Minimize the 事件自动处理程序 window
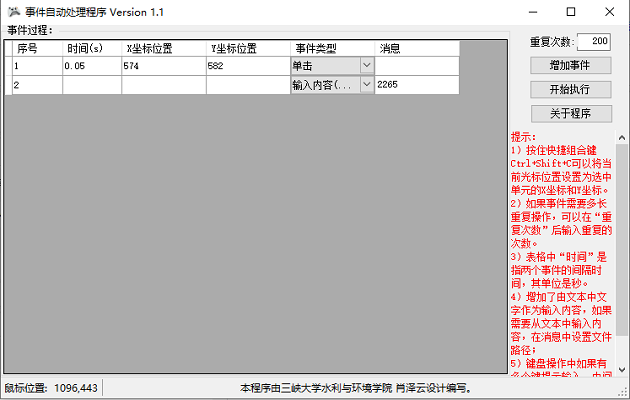 pyautogui.click(x=533, y=12)
